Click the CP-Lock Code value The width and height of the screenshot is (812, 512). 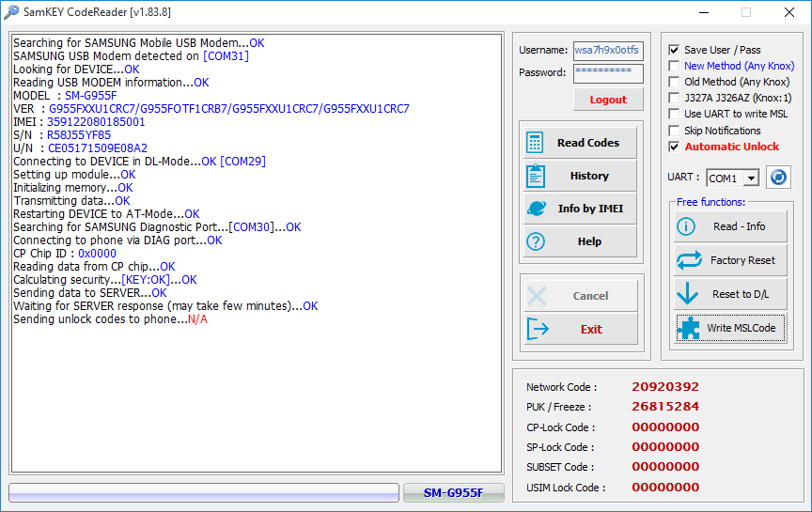point(665,427)
